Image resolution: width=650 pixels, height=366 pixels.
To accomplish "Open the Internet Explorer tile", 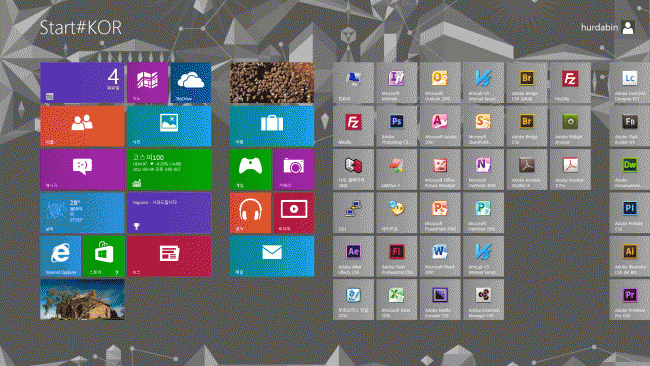I will pyautogui.click(x=61, y=256).
